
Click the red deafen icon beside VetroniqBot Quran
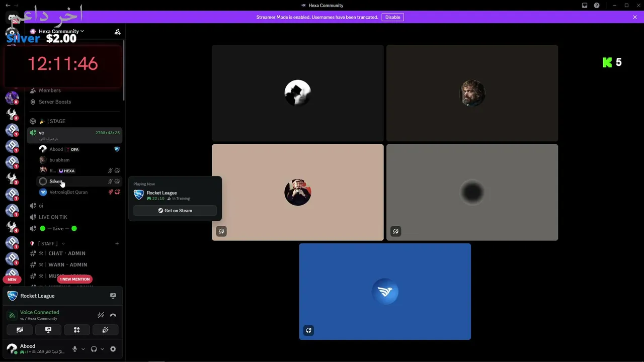pos(117,192)
